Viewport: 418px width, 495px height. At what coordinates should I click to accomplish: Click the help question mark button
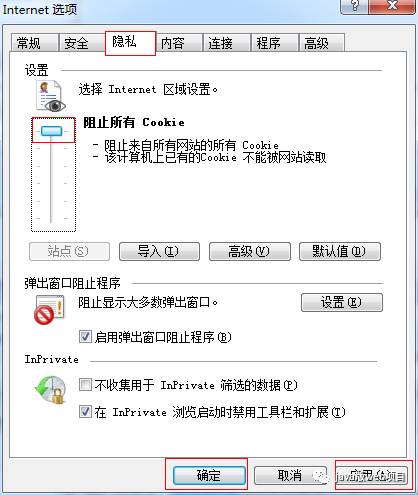pyautogui.click(x=354, y=6)
